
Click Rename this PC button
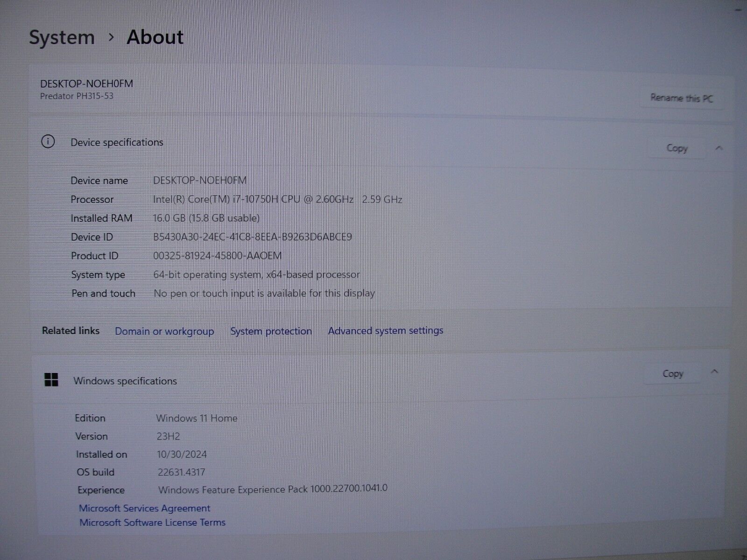tap(681, 98)
